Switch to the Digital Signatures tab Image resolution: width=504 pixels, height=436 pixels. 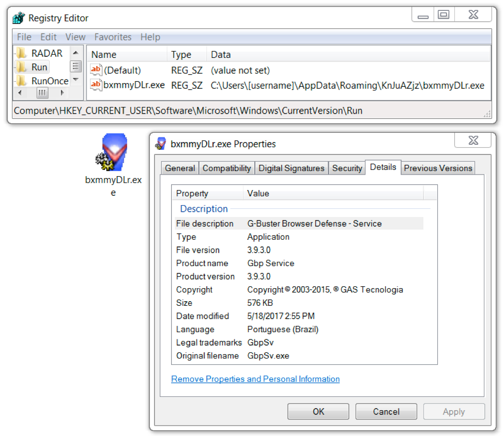pos(292,168)
